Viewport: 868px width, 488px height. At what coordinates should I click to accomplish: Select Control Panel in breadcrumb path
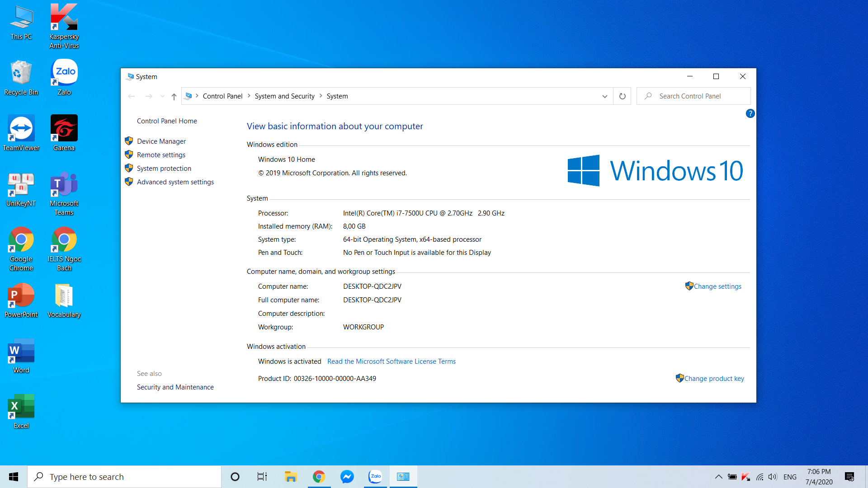[x=222, y=96]
